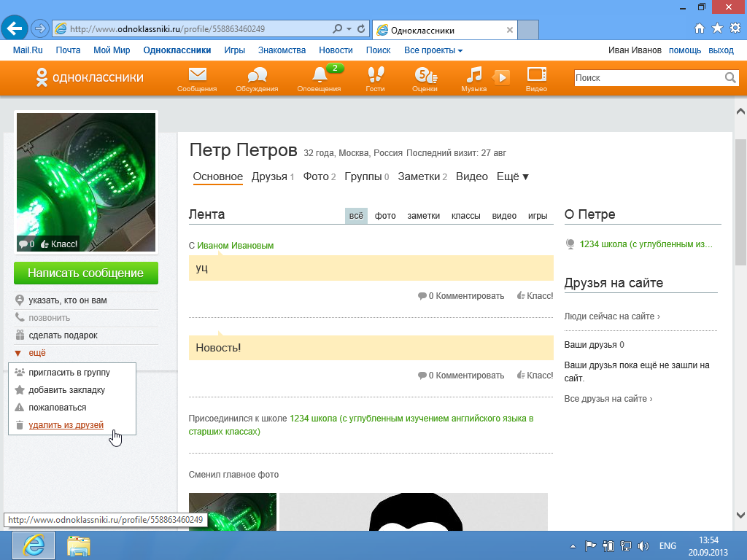Viewport: 747px width, 560px height.
Task: Open address bar dropdown arrow
Action: (349, 29)
